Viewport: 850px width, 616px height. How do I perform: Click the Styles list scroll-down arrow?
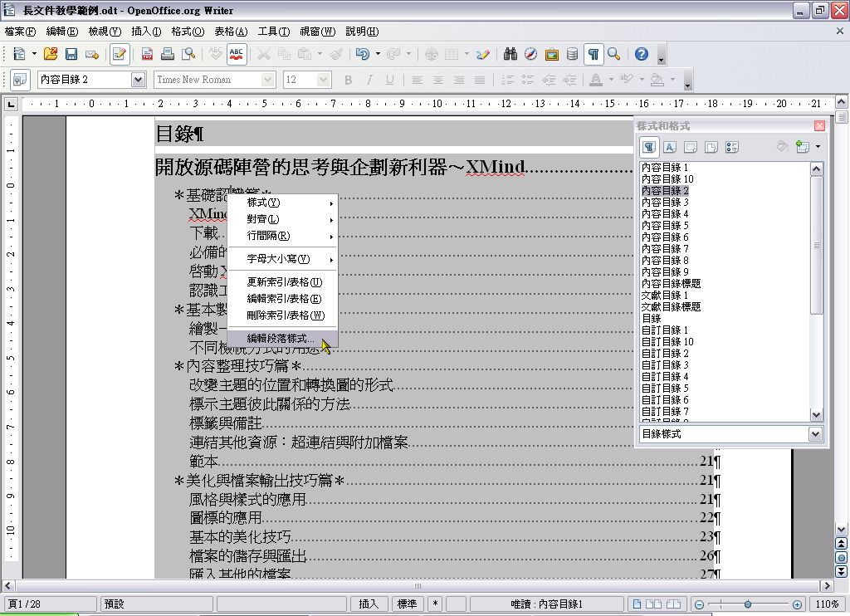click(x=817, y=415)
